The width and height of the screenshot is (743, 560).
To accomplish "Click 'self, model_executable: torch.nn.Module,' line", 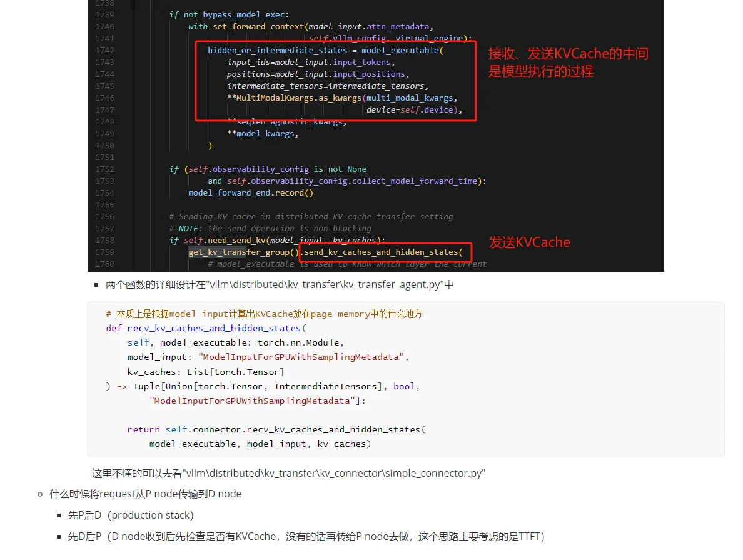I will click(236, 342).
